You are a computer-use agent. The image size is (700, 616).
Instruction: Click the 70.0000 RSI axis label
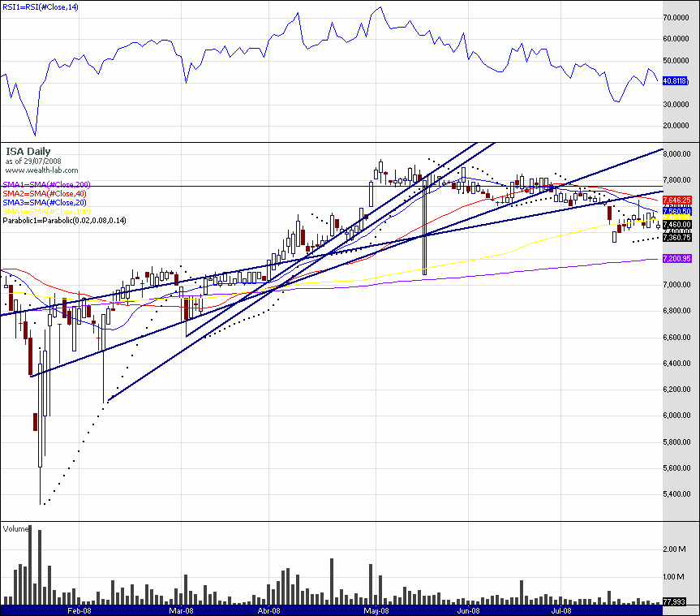(676, 17)
